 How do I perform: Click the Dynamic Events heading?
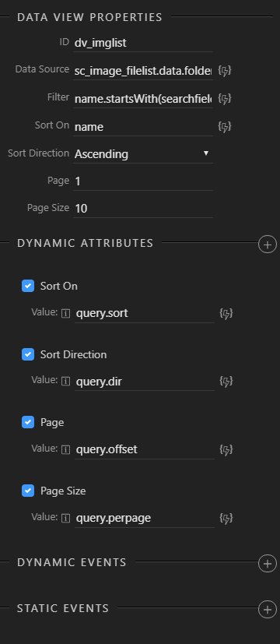72,562
